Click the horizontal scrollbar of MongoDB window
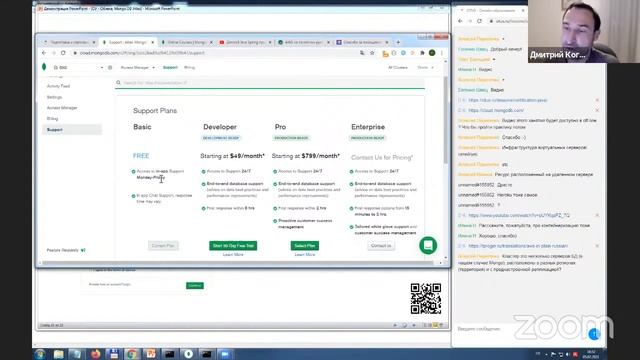640x360 pixels. [239, 263]
